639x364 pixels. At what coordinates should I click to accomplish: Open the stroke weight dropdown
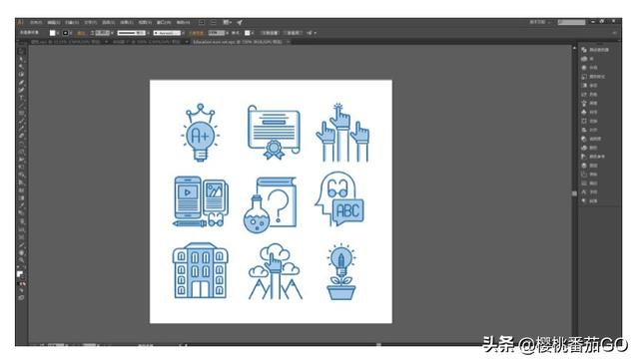[x=112, y=33]
